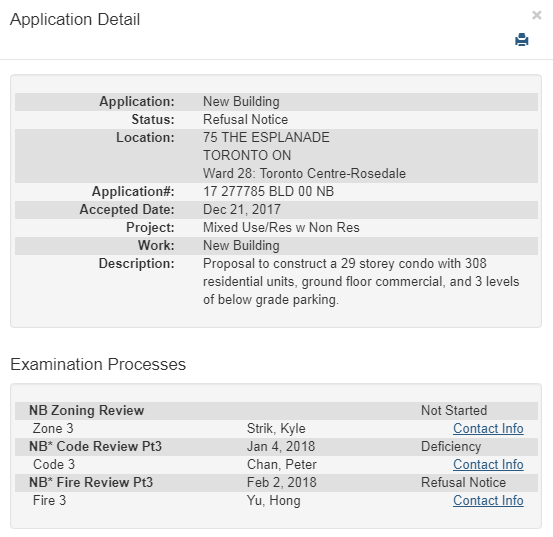Click the Ward 28: Toronto Centre-Rosedale text
This screenshot has height=537, width=553.
tap(304, 173)
